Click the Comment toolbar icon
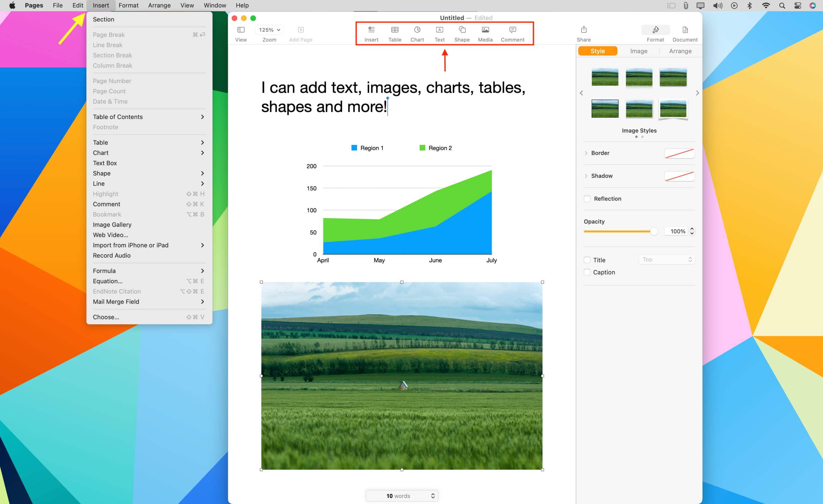 click(512, 30)
